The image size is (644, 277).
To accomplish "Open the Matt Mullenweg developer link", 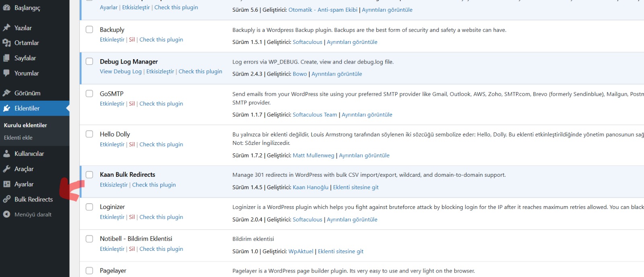I will coord(314,155).
